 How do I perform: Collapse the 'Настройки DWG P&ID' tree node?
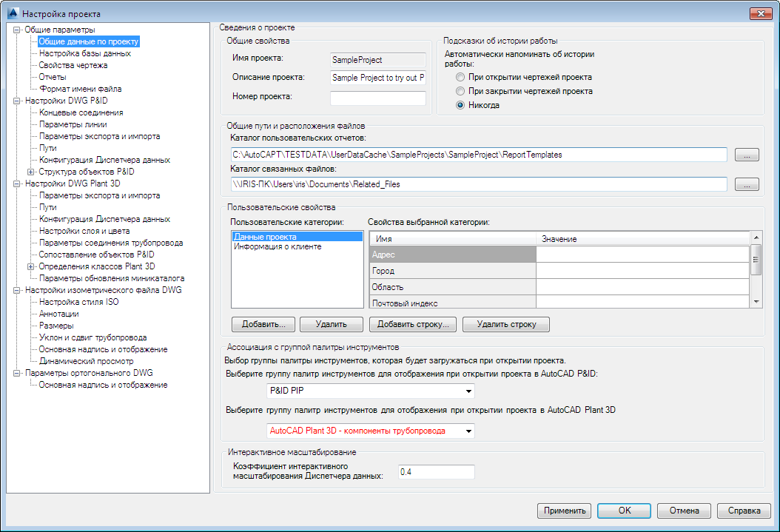click(x=17, y=101)
